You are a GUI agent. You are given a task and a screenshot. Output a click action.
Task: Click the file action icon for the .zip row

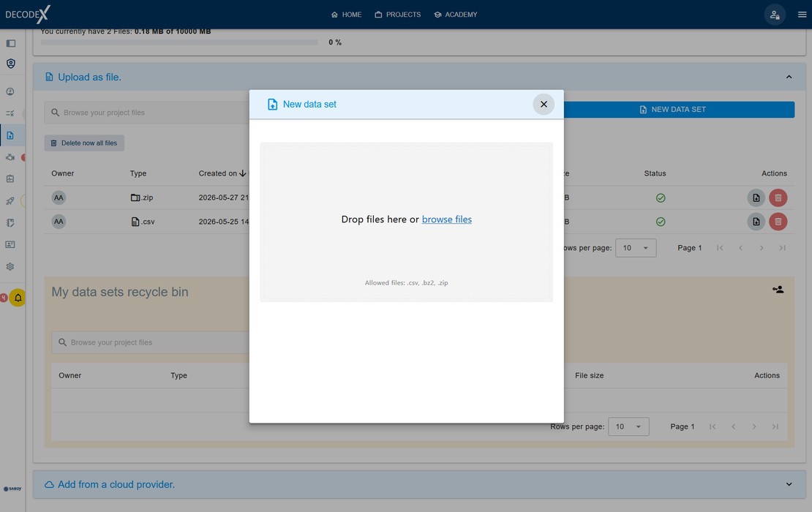[756, 197]
